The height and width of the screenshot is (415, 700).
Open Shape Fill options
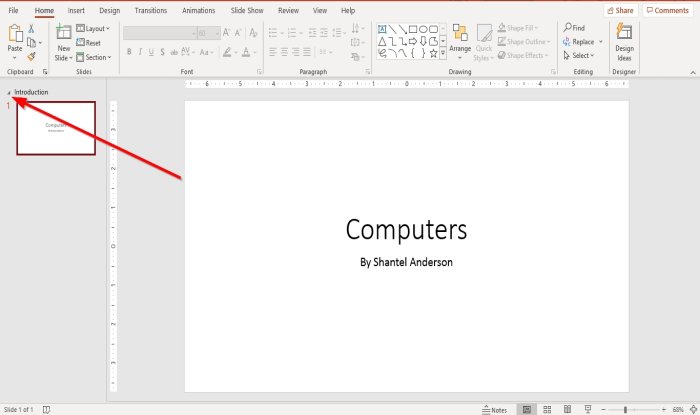tap(518, 28)
